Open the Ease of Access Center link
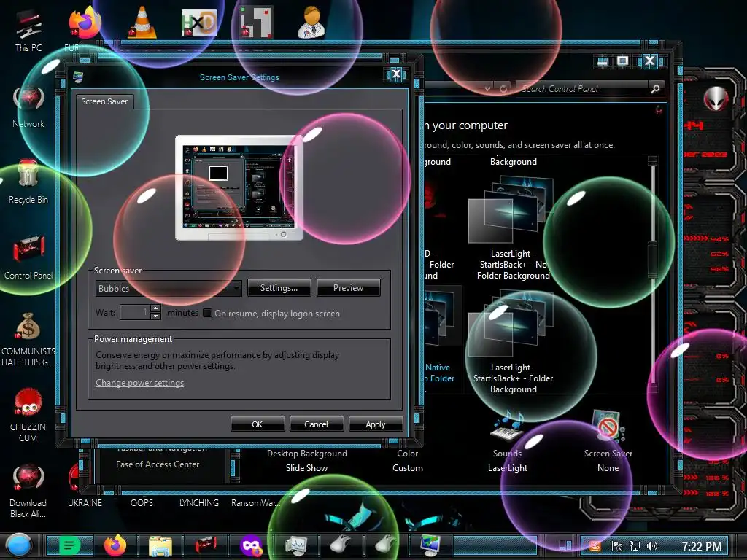 point(158,464)
